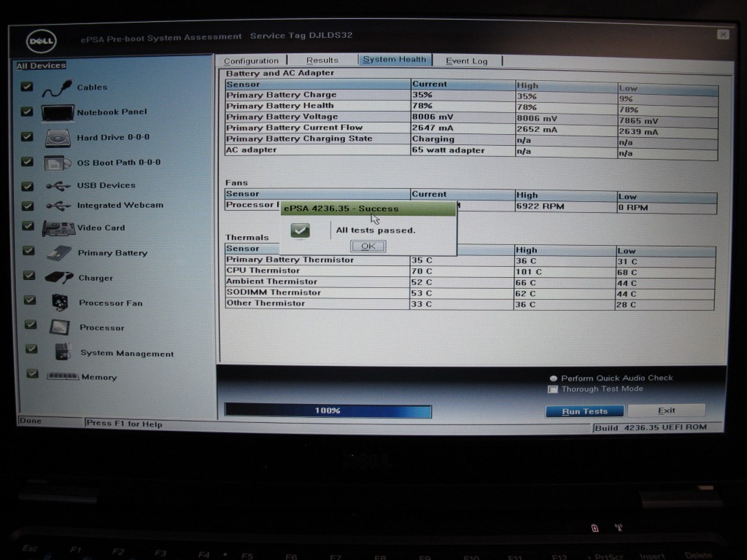Uncheck the Charger checkbox
The image size is (747, 560).
[x=29, y=275]
